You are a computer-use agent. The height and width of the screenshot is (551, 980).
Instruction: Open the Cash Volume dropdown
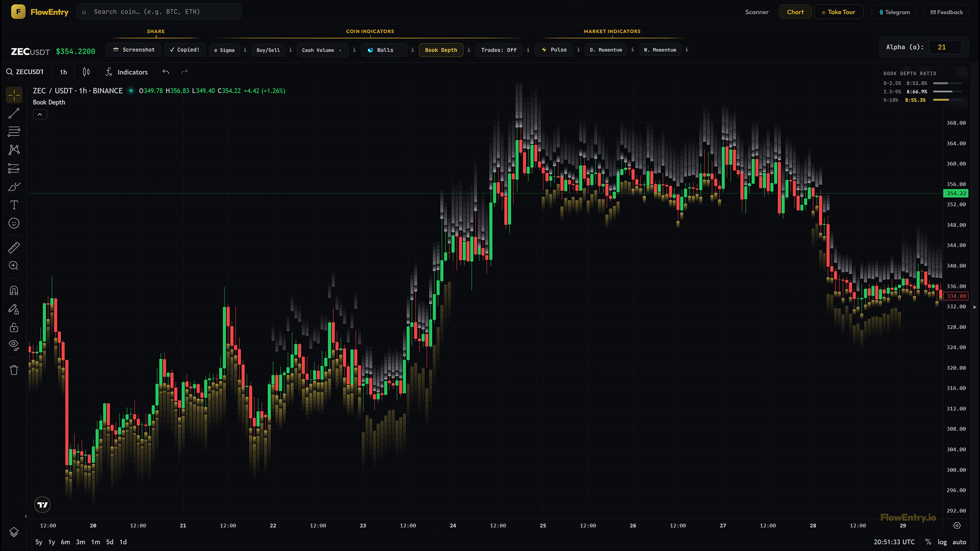(322, 50)
